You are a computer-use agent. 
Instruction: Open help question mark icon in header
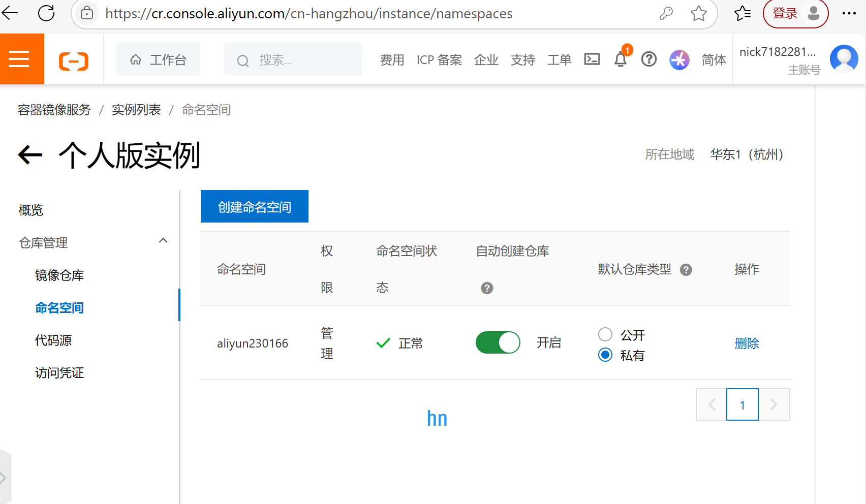(649, 59)
